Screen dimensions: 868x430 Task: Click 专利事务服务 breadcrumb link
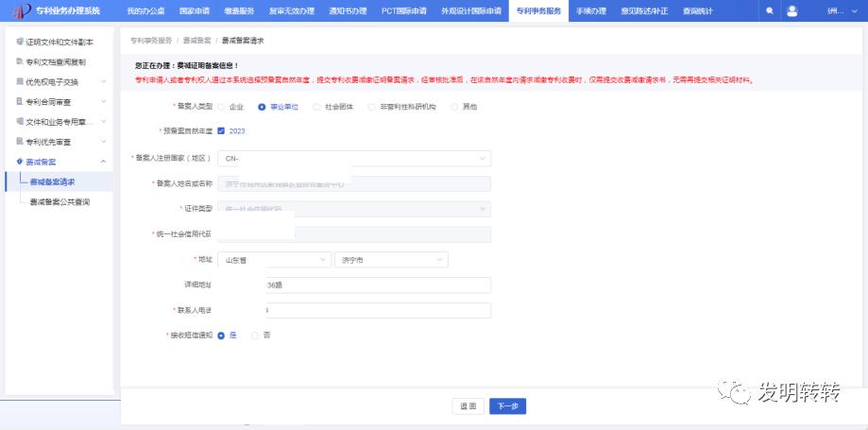click(150, 41)
